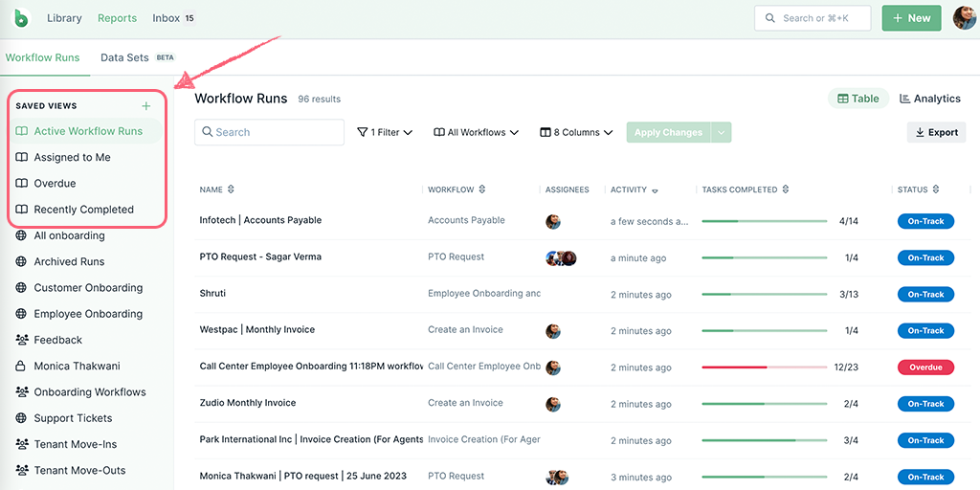The width and height of the screenshot is (980, 490).
Task: Click assignee avatars in PTO Request Sagar Verma row
Action: point(561,258)
